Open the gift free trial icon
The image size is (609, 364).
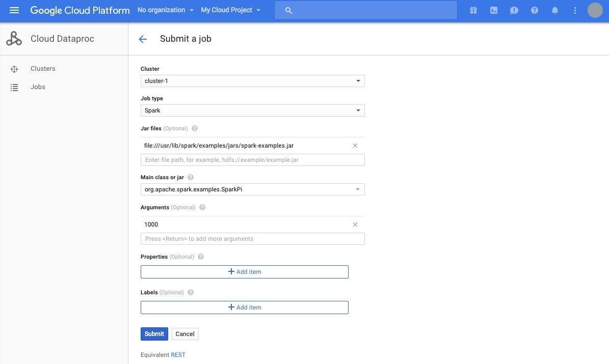click(473, 11)
